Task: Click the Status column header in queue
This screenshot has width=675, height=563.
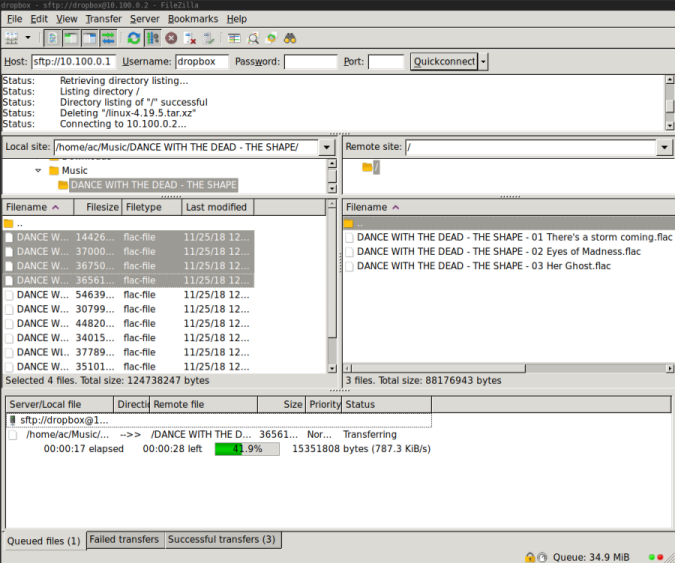Action: pyautogui.click(x=386, y=405)
